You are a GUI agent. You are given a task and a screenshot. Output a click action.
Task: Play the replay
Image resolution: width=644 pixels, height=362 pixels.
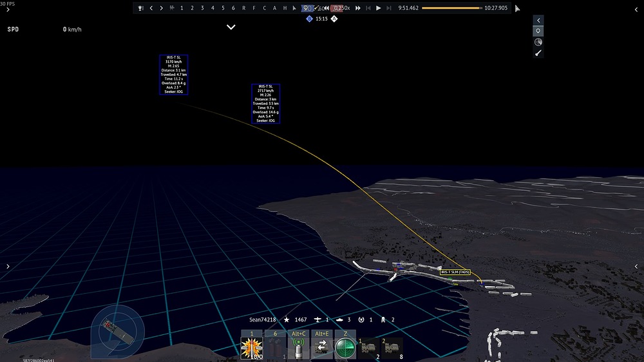pyautogui.click(x=378, y=8)
